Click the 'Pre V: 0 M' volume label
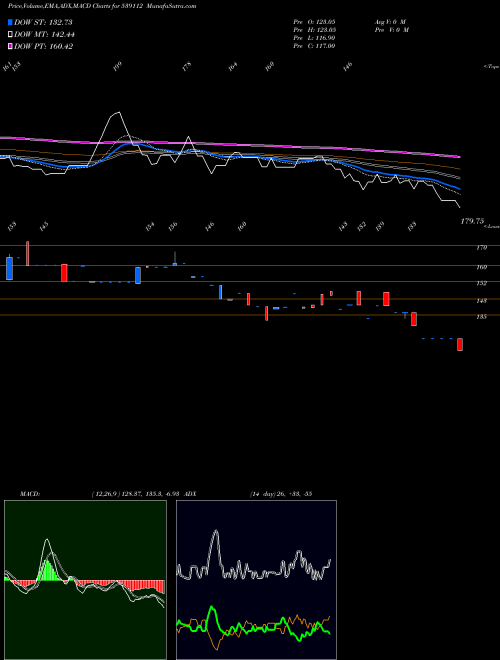Image resolution: width=500 pixels, height=660 pixels. point(391,30)
